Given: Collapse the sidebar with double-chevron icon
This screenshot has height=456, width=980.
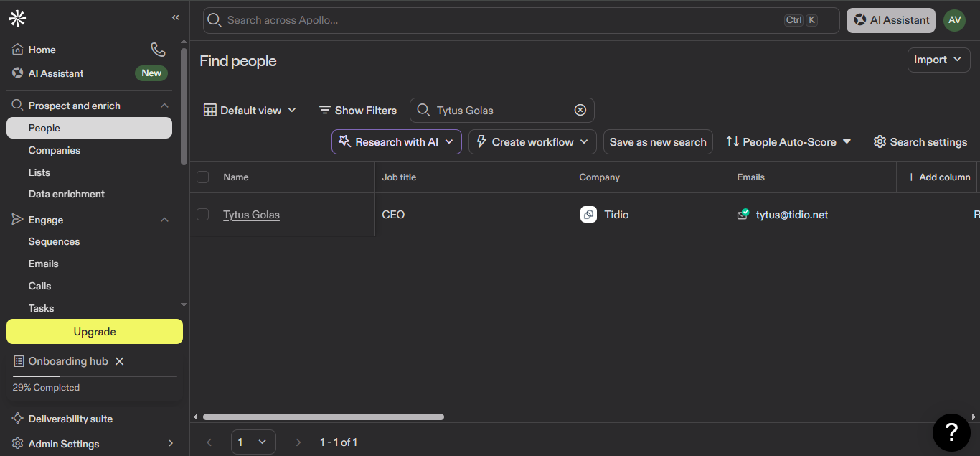Looking at the screenshot, I should point(176,17).
